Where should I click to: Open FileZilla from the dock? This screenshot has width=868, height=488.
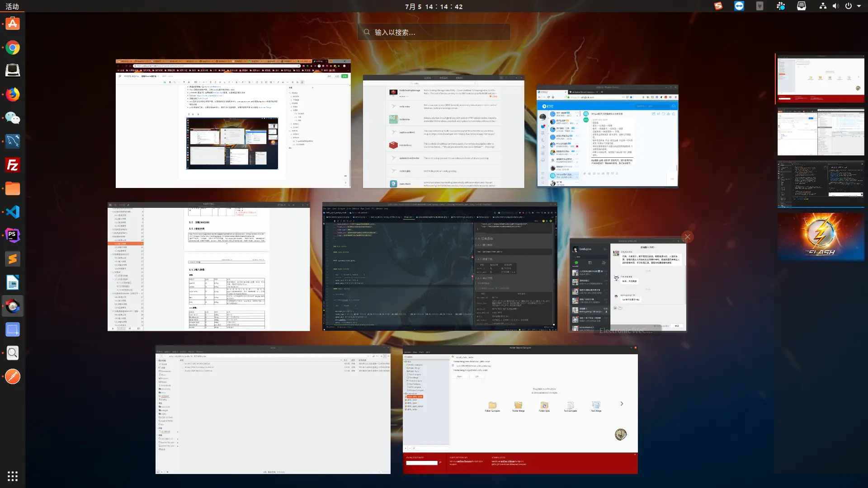click(13, 165)
